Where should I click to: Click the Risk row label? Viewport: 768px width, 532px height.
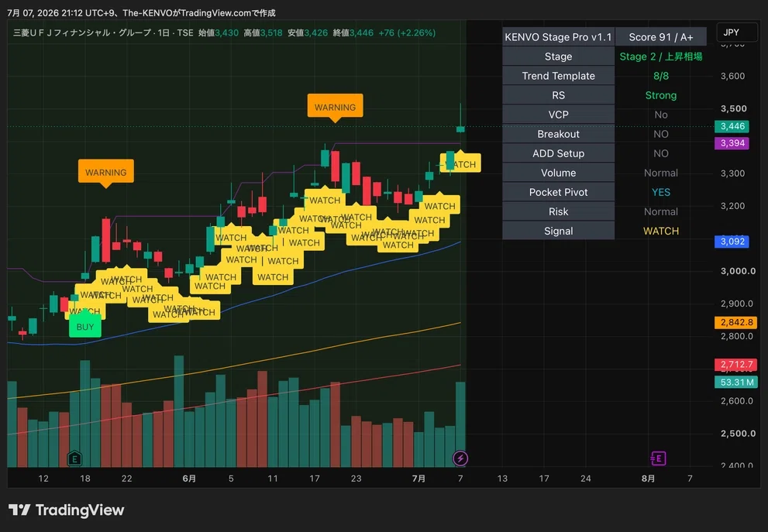pyautogui.click(x=558, y=211)
